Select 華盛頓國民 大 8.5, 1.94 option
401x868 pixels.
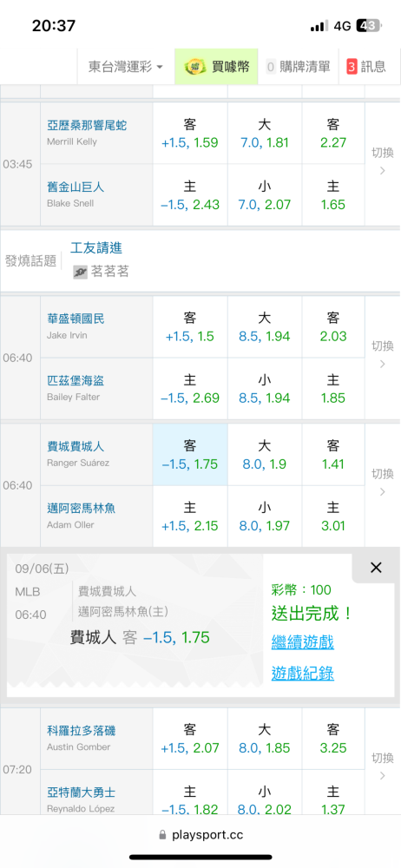pos(264,326)
